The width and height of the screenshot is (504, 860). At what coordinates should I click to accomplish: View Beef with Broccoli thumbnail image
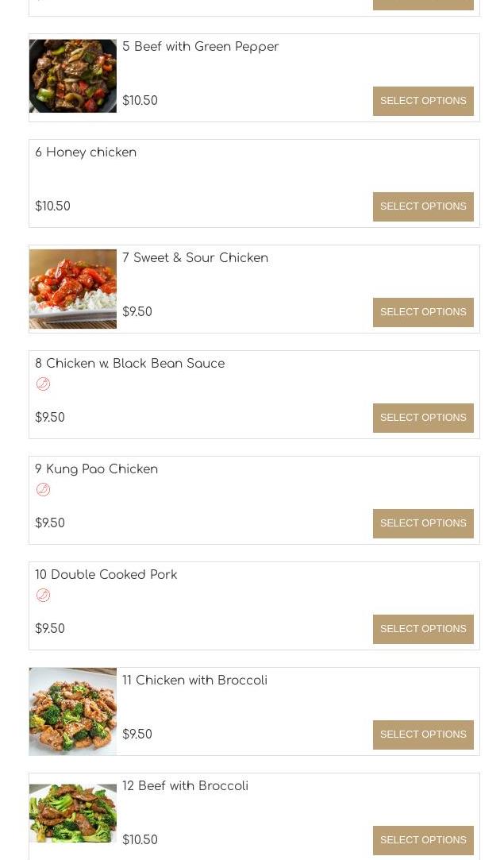[73, 813]
